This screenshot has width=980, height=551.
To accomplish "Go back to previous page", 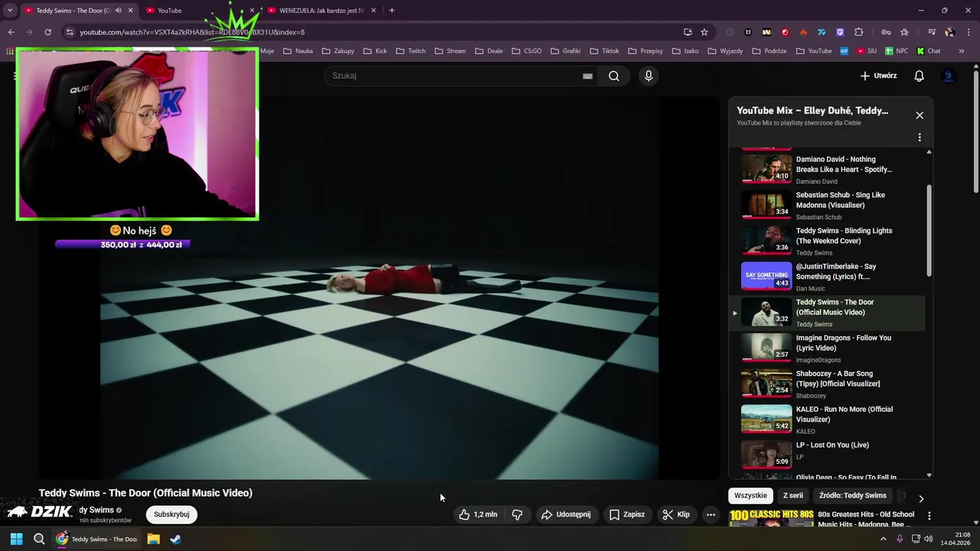I will coord(11,32).
